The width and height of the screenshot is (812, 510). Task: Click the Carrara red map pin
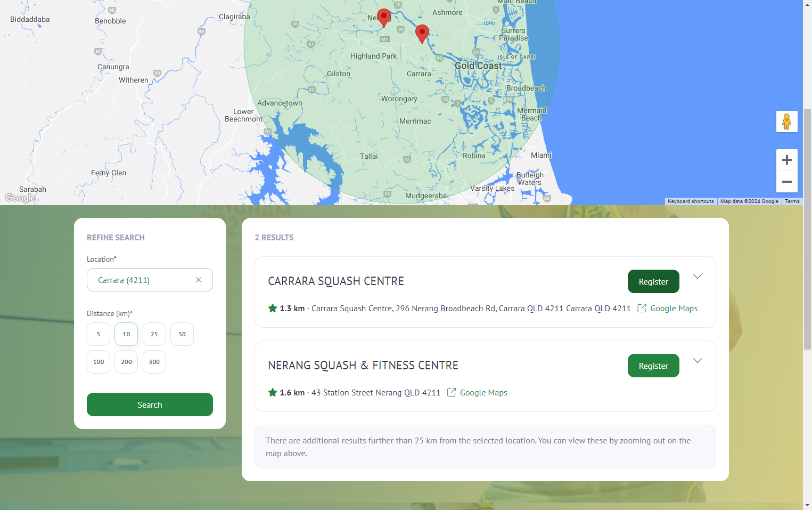pos(422,34)
